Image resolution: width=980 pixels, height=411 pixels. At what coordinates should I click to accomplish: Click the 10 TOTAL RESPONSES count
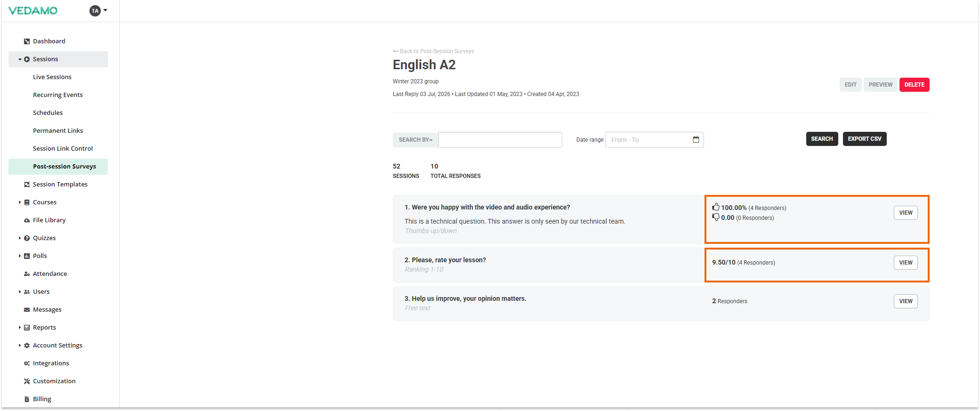[x=455, y=171]
